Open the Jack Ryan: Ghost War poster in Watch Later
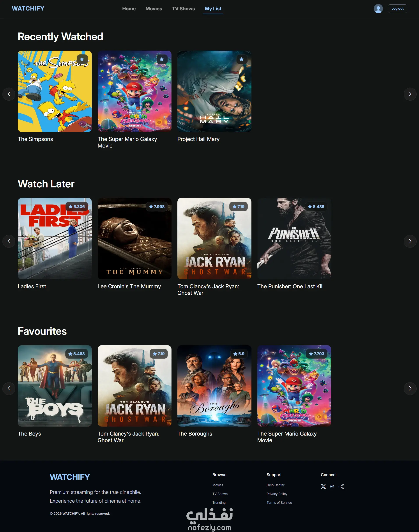The width and height of the screenshot is (419, 532). pos(214,239)
